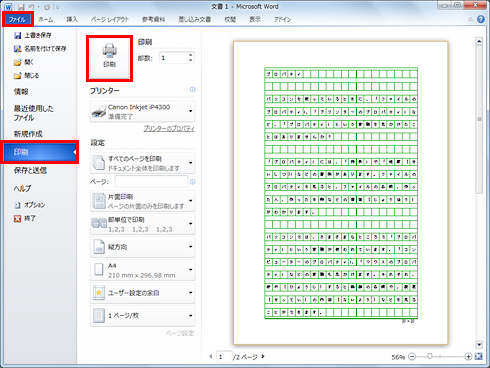The image size is (490, 368).
Task: Go to the previous preview page arrow
Action: click(211, 356)
